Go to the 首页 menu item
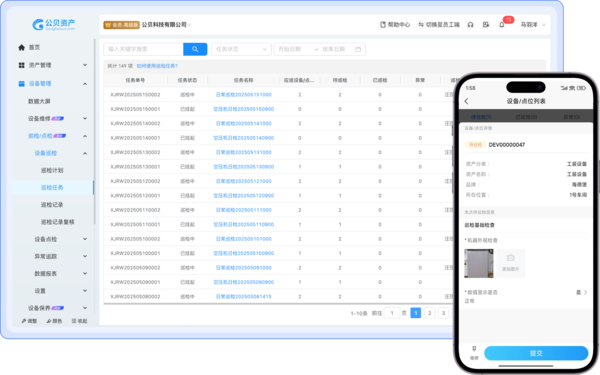Image resolution: width=600 pixels, height=375 pixels. point(34,47)
